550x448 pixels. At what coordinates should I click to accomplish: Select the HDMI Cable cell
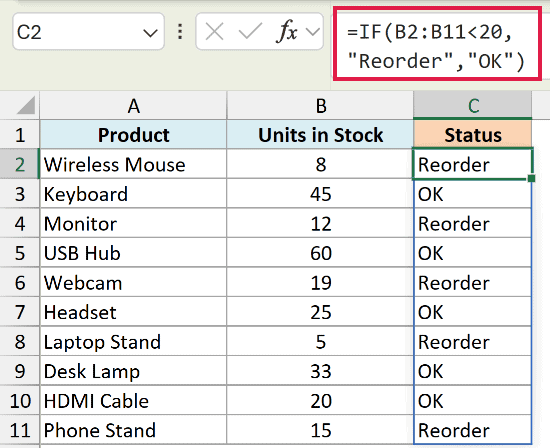(x=133, y=401)
